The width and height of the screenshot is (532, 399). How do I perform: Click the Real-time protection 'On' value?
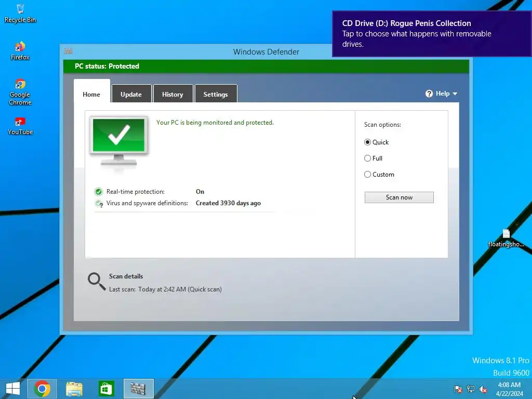coord(200,192)
